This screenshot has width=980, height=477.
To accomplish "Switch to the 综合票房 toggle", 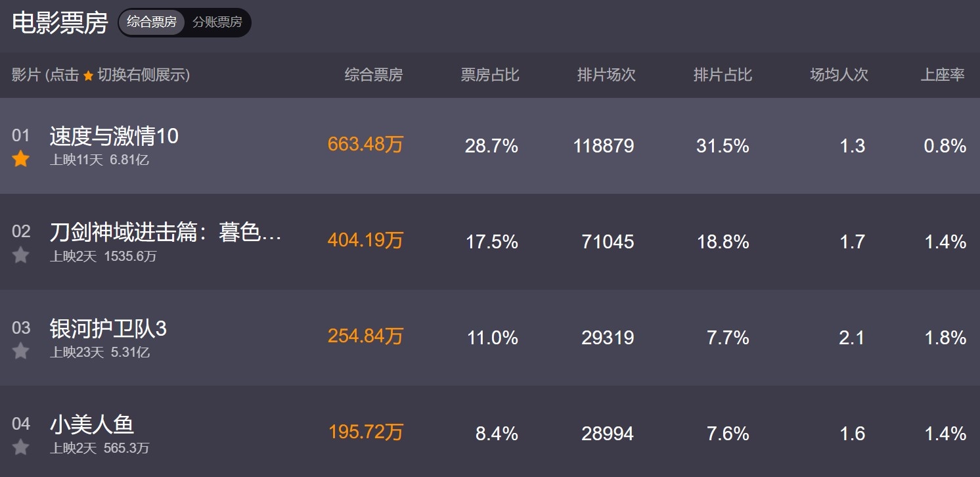I will click(152, 22).
